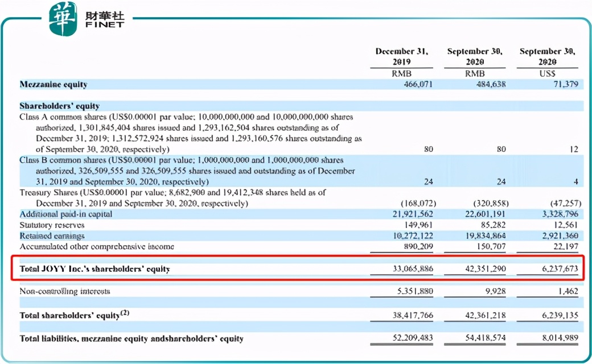The image size is (592, 364).
Task: Click Additional paid-in capital value 22,601,191
Action: click(485, 214)
